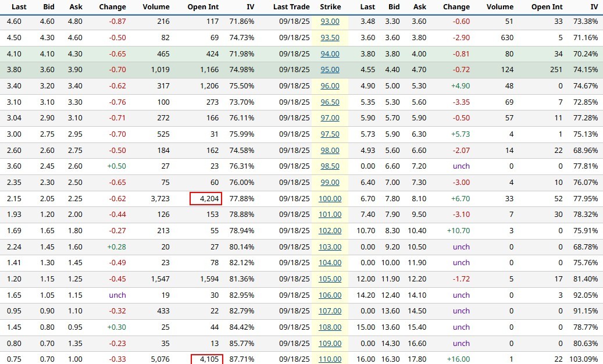Open the 97.50 strike link

click(330, 134)
